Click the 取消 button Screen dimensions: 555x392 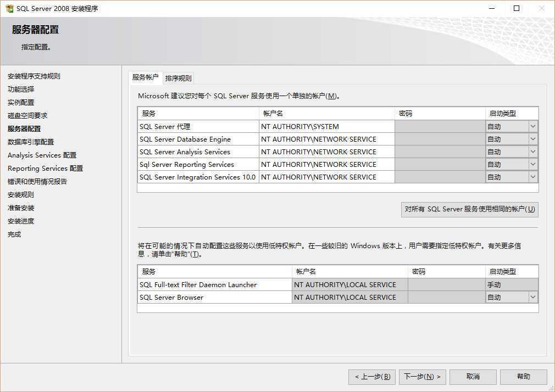(473, 377)
